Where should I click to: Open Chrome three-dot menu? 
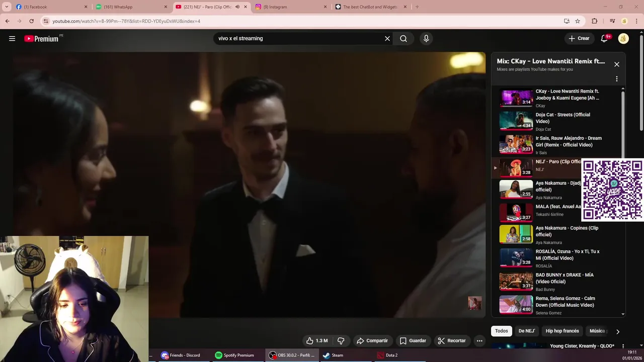[x=637, y=21]
